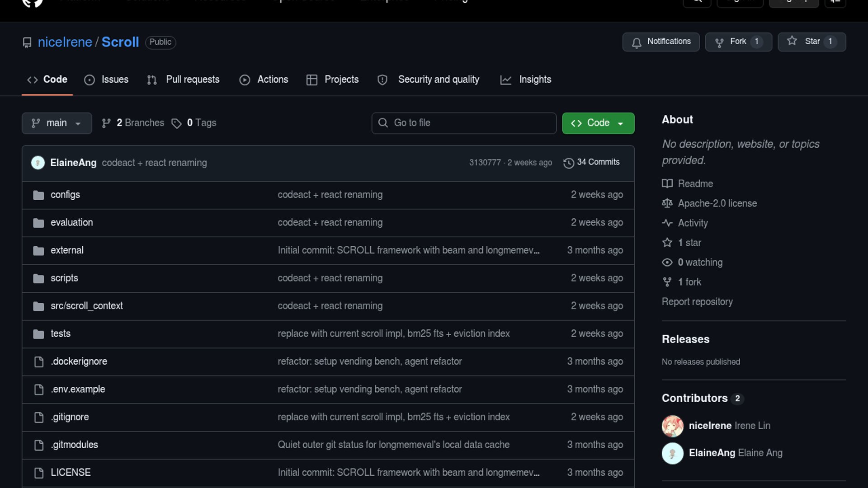Image resolution: width=868 pixels, height=488 pixels.
Task: Click the evaluation folder icon
Action: tap(38, 223)
